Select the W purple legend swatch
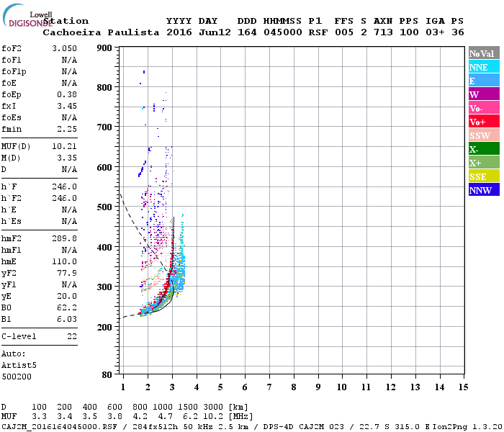Viewport: 504px width, 432px height. click(x=484, y=94)
